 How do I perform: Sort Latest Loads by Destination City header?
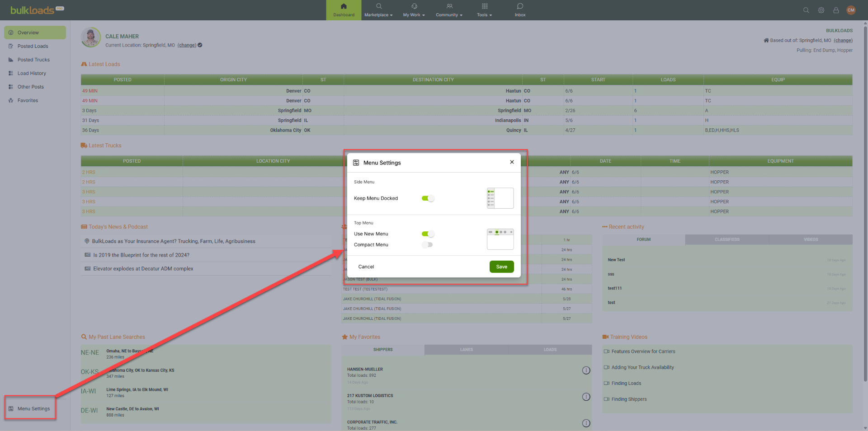tap(433, 80)
